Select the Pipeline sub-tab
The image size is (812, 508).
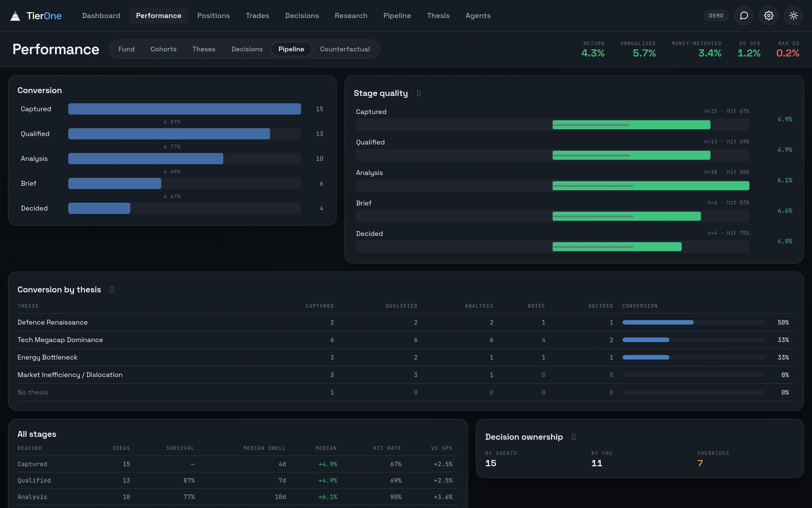coord(291,49)
